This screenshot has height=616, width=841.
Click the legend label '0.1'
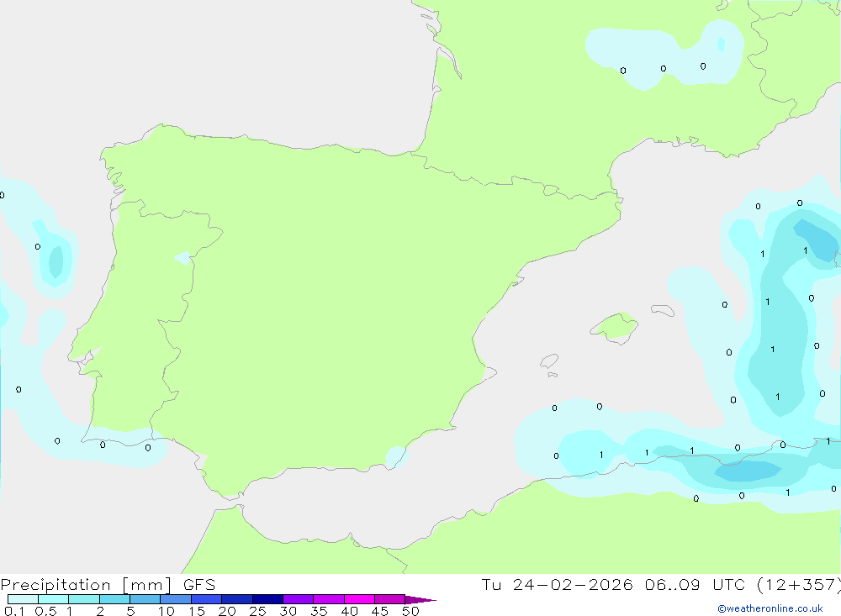coord(14,611)
